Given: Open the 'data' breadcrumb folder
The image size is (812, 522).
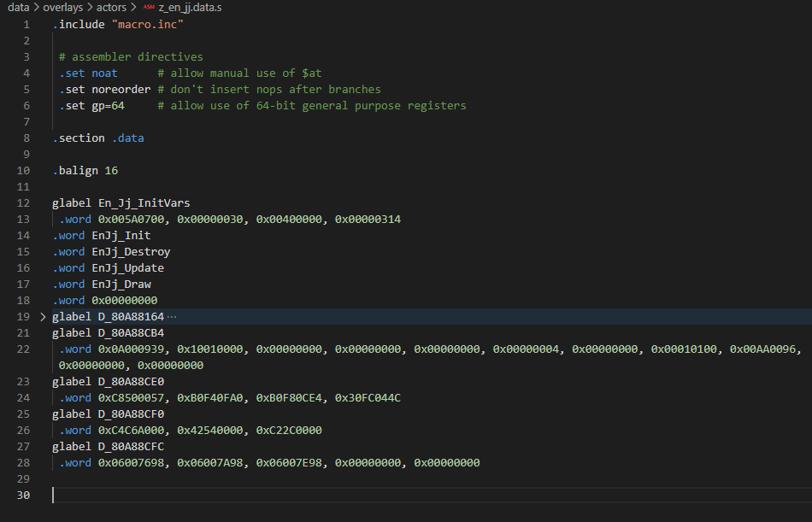Looking at the screenshot, I should point(18,8).
